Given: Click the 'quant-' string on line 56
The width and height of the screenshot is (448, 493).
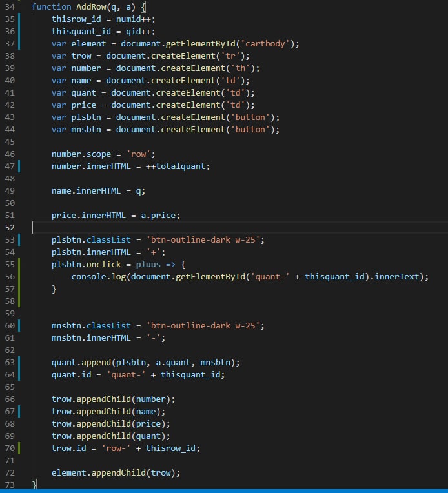Looking at the screenshot, I should click(x=270, y=277).
